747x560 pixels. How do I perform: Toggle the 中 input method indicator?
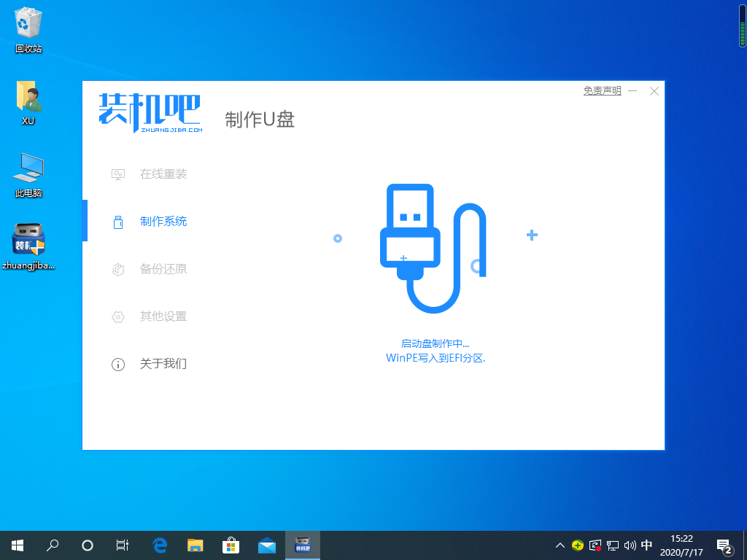(646, 545)
